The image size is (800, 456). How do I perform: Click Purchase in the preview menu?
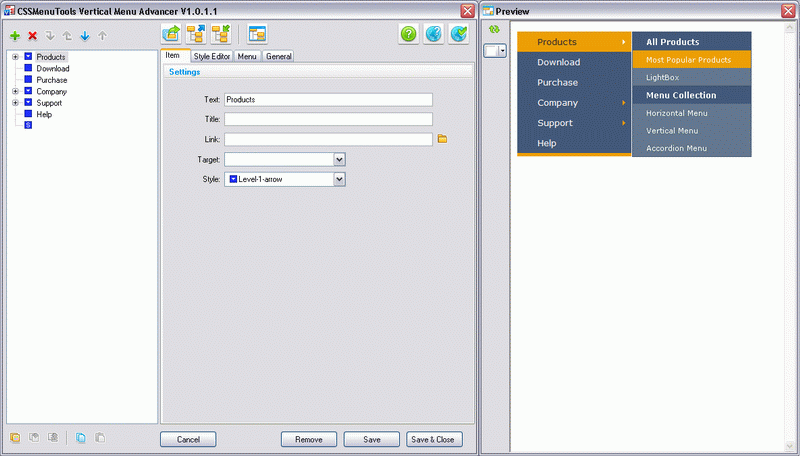click(574, 83)
